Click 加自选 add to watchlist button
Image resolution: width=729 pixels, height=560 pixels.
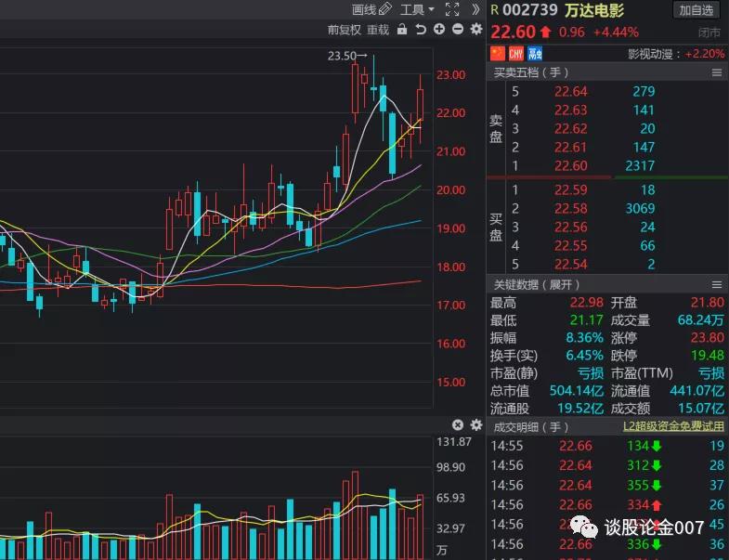696,10
